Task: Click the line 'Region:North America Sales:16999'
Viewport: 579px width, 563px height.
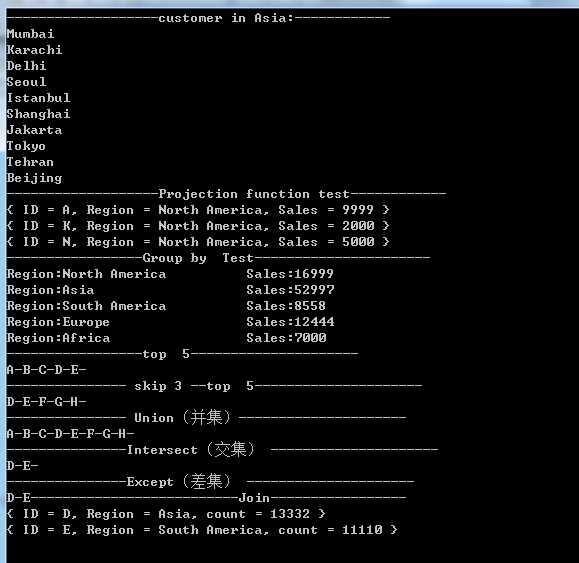Action: [x=170, y=274]
